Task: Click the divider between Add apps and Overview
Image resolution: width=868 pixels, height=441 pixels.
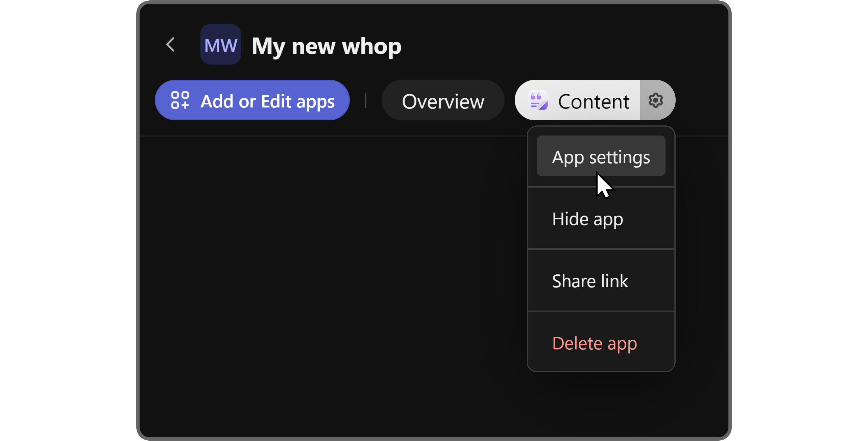Action: click(366, 100)
